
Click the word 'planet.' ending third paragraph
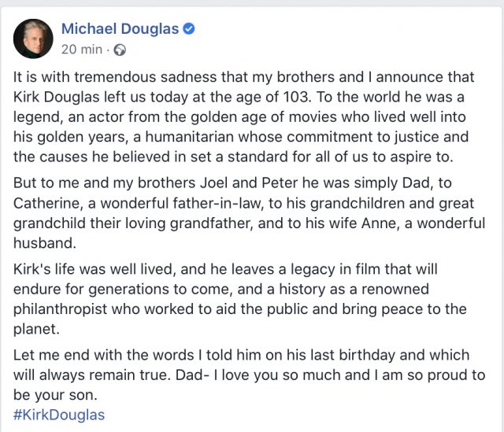[x=36, y=329]
